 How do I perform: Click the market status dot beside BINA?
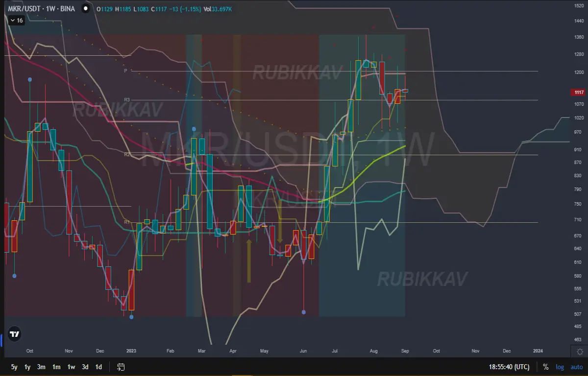[x=86, y=8]
